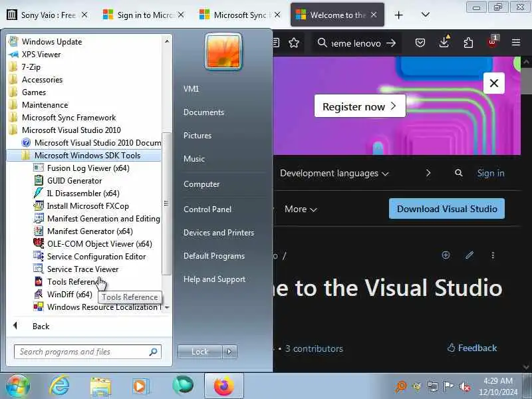Open Internet Explorer from taskbar

(x=59, y=386)
